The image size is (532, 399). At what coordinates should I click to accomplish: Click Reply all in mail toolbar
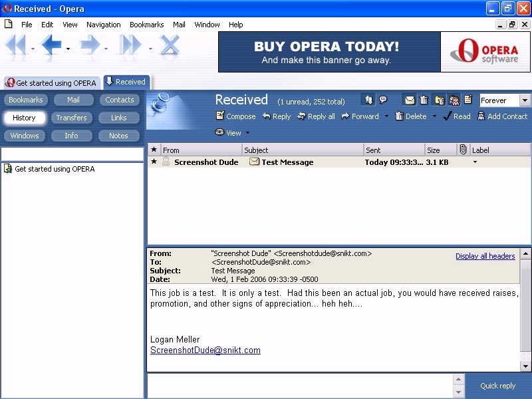pyautogui.click(x=316, y=116)
